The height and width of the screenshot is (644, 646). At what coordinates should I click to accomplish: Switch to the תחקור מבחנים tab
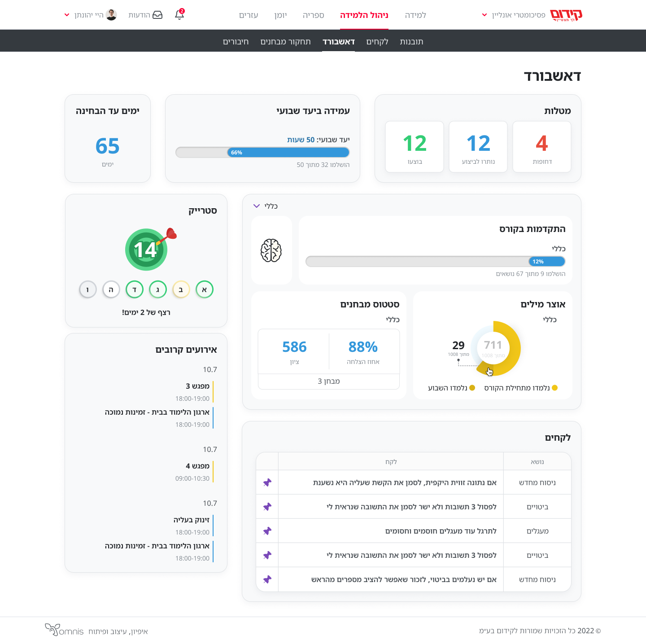coord(285,41)
